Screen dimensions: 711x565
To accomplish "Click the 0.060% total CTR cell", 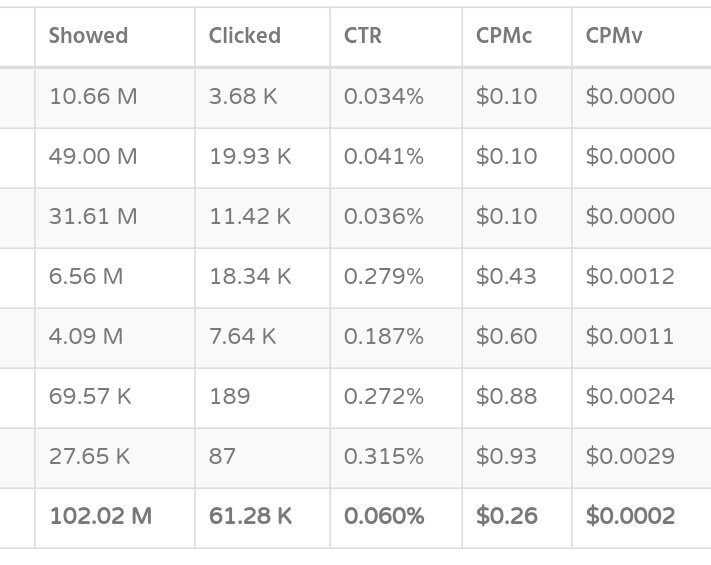I will [384, 517].
